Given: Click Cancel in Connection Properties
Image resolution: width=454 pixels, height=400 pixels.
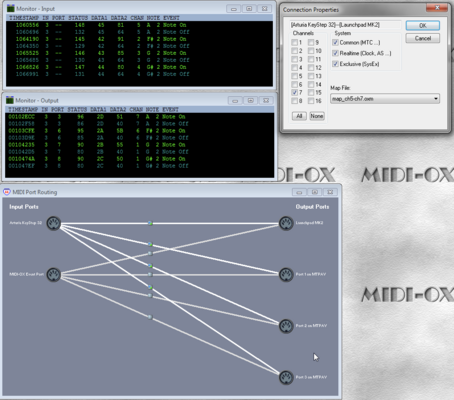Looking at the screenshot, I should 423,38.
